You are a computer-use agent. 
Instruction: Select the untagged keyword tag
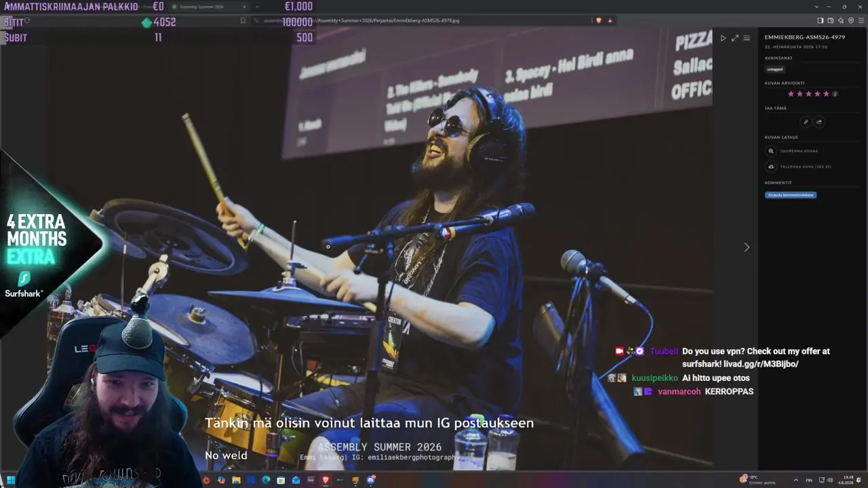click(x=775, y=69)
